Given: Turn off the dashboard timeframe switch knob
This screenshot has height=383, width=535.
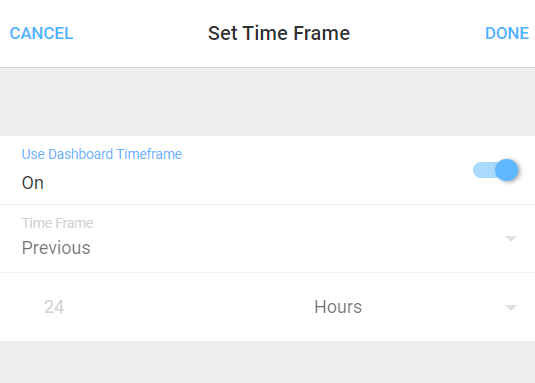Looking at the screenshot, I should point(507,170).
